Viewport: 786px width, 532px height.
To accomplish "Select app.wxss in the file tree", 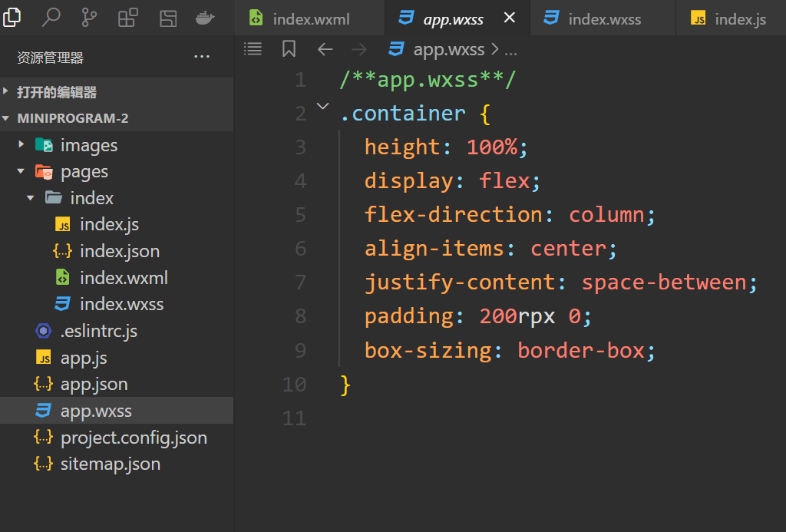I will tap(117, 410).
